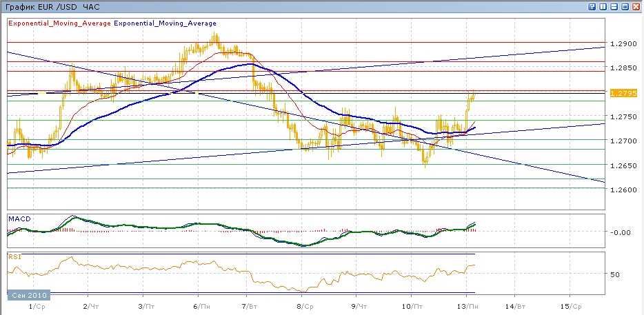Click the 15/Ср date marker
The height and width of the screenshot is (315, 644).
coord(573,305)
